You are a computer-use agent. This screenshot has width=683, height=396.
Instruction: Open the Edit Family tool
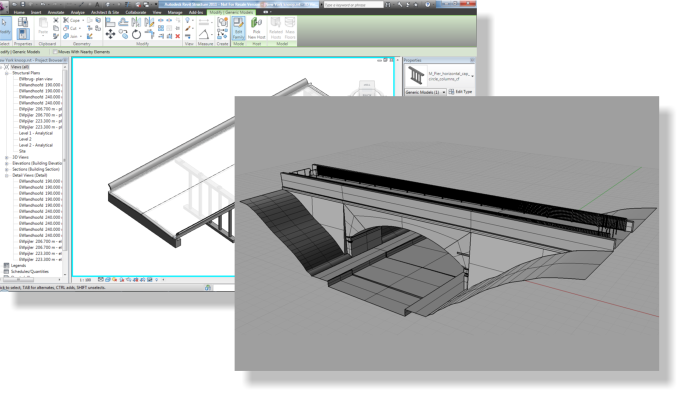tap(238, 28)
